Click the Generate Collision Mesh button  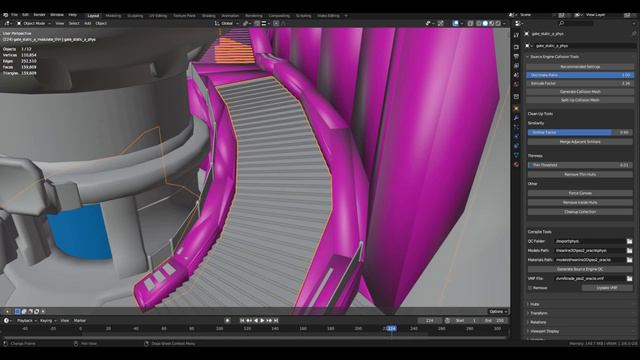click(x=580, y=92)
